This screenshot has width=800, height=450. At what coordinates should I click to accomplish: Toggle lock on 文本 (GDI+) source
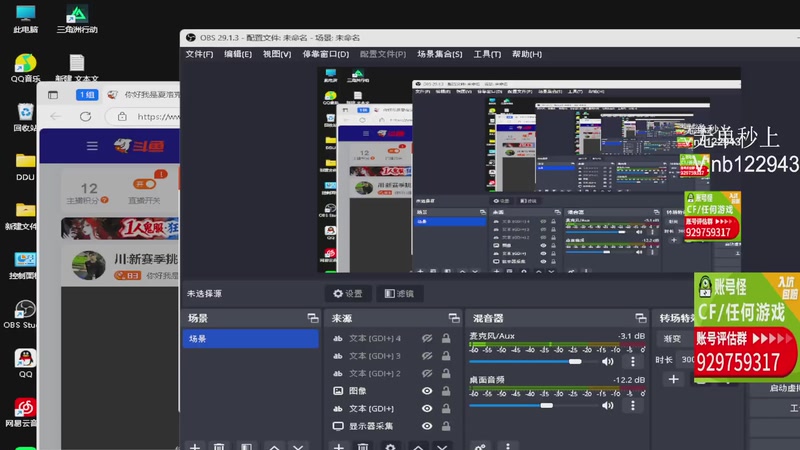tap(446, 409)
